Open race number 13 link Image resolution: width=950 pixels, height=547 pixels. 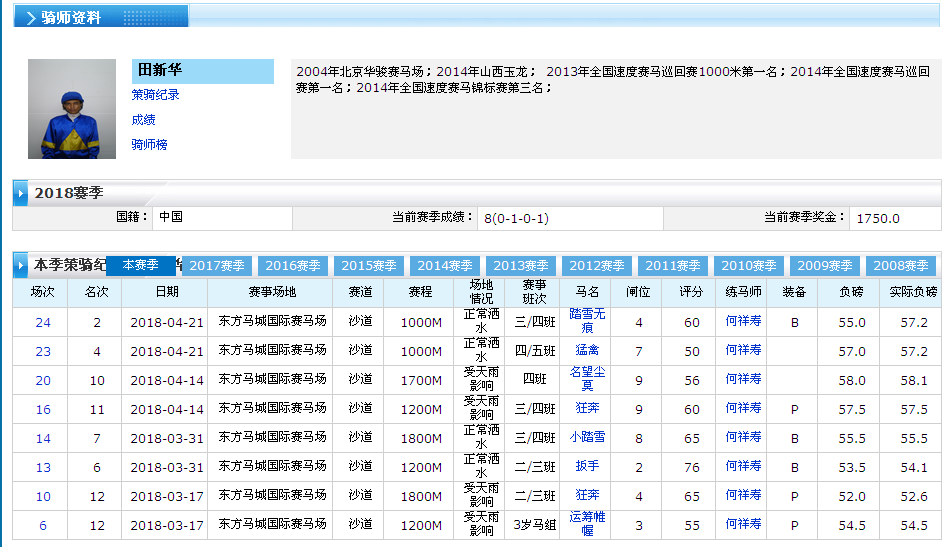pyautogui.click(x=43, y=467)
